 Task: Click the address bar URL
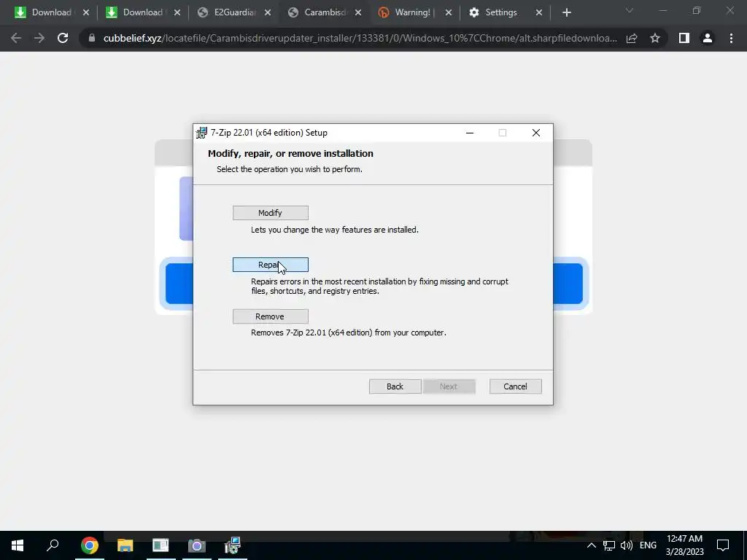[x=360, y=38]
